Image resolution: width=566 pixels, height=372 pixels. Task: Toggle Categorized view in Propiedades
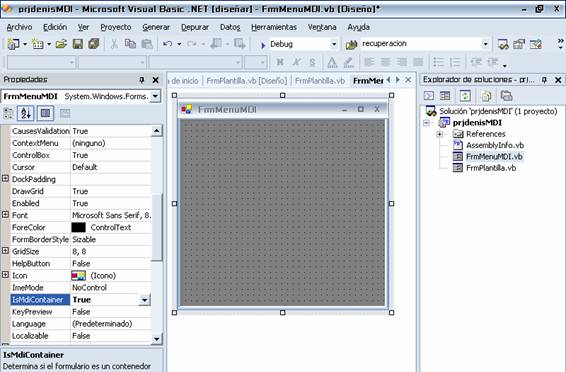(8, 114)
